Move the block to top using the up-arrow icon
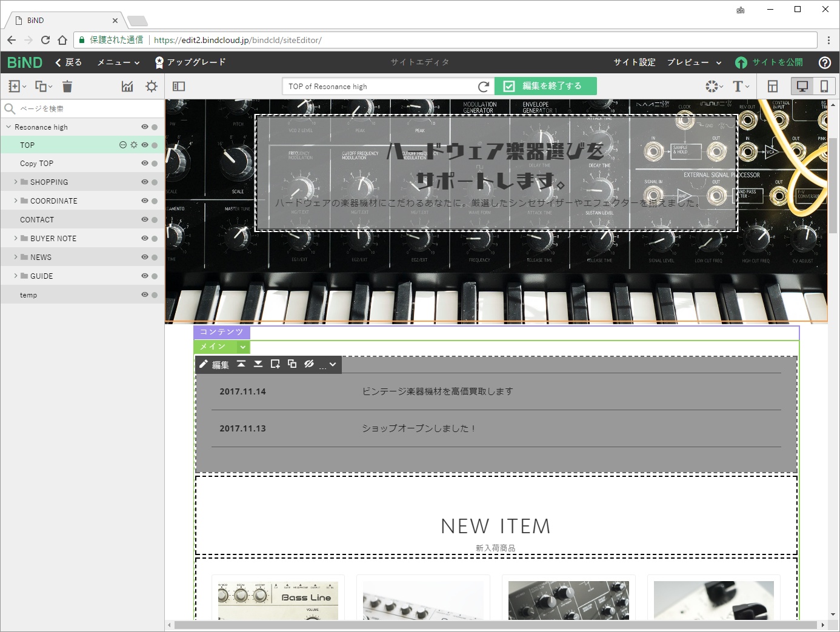Image resolution: width=840 pixels, height=632 pixels. [x=241, y=364]
